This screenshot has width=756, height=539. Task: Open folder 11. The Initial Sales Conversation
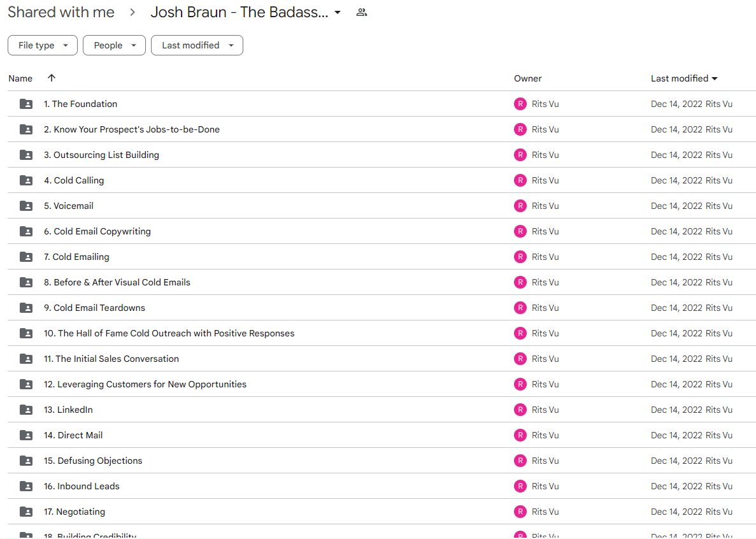click(111, 359)
